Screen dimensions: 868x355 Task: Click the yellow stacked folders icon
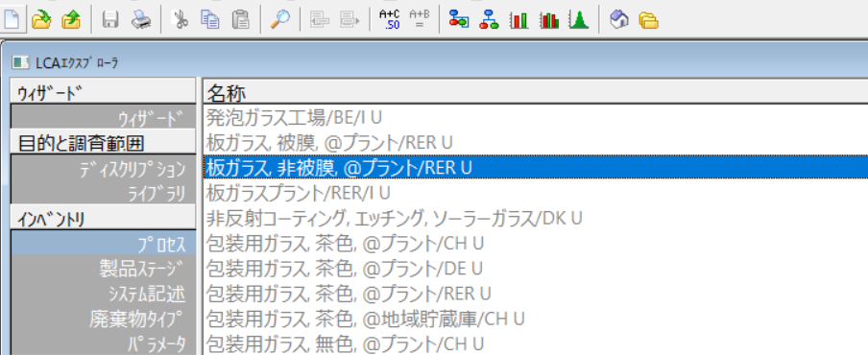[x=648, y=20]
